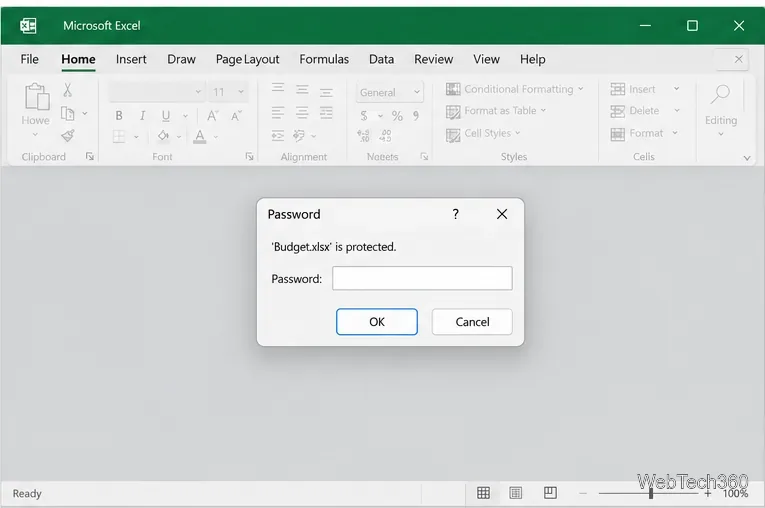Apply Comma Style format
765x508 pixels.
pos(416,116)
